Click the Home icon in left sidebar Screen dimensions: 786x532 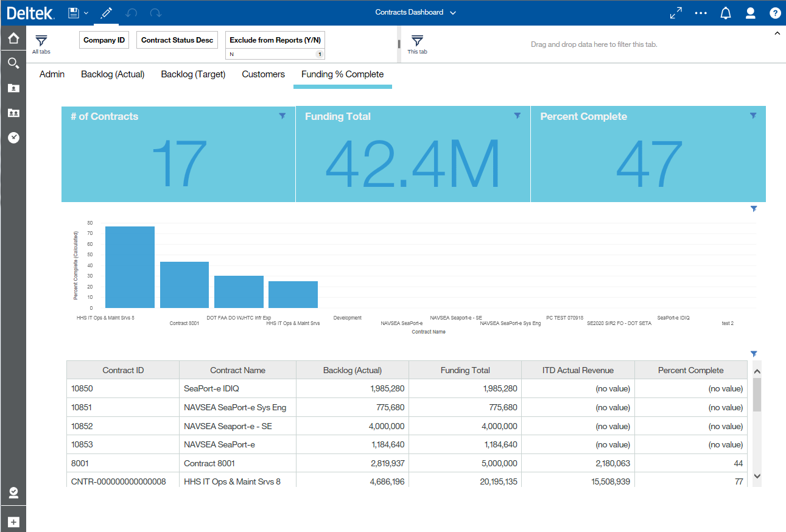click(x=13, y=39)
